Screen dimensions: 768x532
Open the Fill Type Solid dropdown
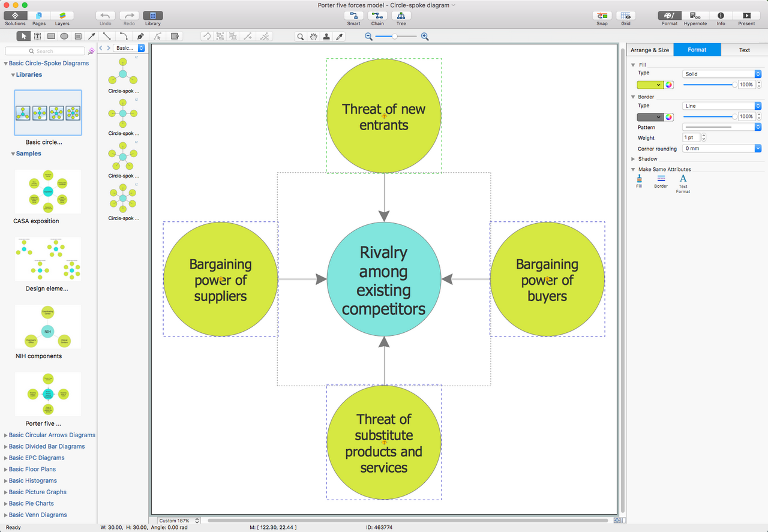point(722,74)
